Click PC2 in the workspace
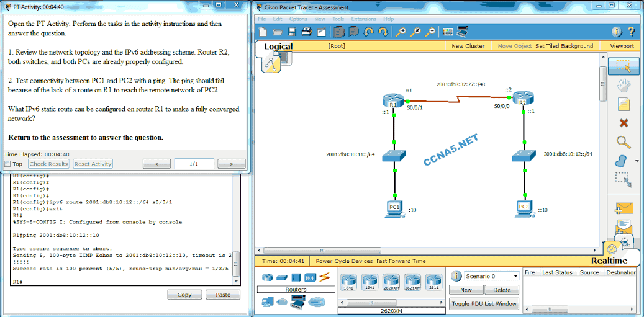The height and width of the screenshot is (317, 644). pyautogui.click(x=524, y=208)
